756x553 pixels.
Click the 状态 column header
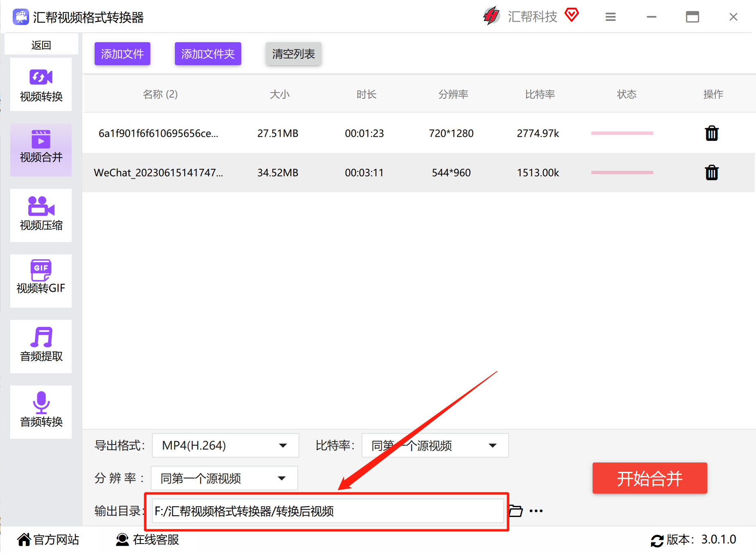[627, 94]
